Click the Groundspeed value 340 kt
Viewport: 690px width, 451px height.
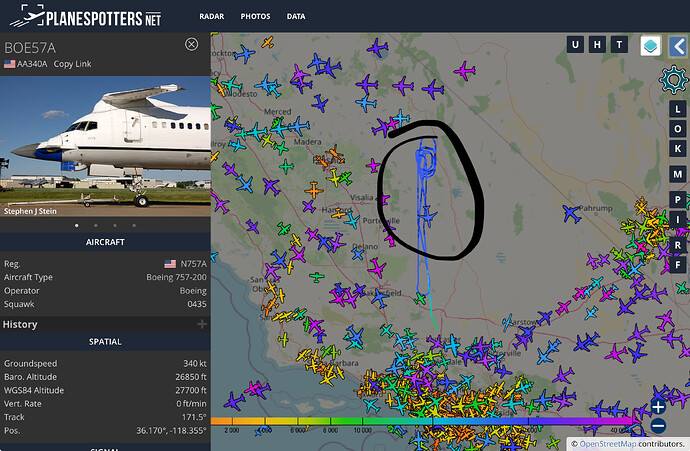coord(195,363)
